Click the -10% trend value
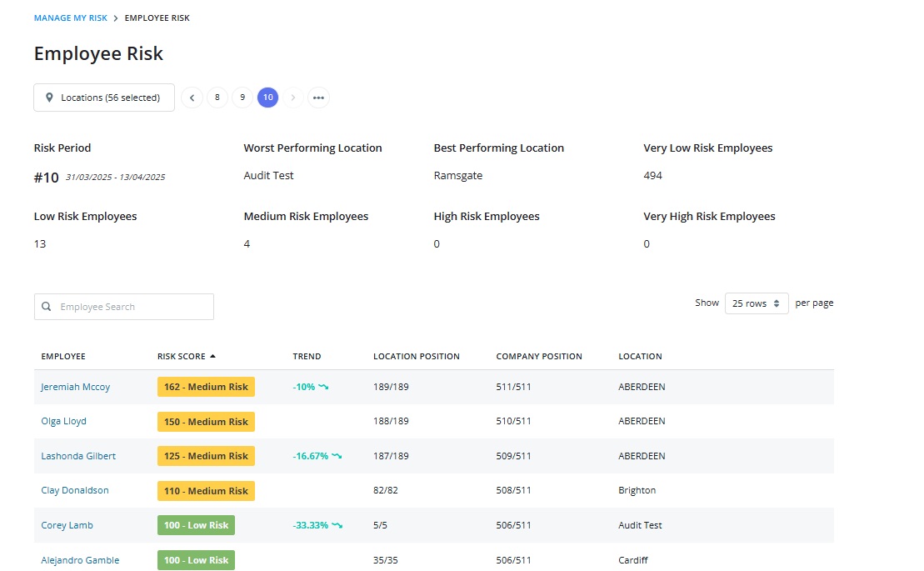924x571 pixels. 304,387
